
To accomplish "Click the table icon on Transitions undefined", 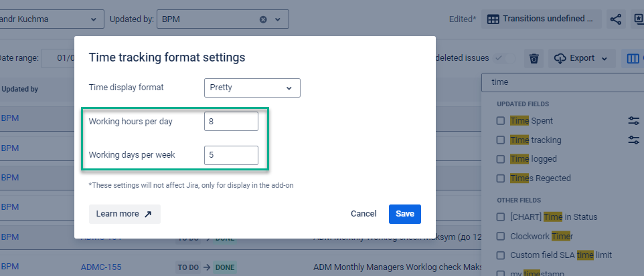I will coord(493,19).
